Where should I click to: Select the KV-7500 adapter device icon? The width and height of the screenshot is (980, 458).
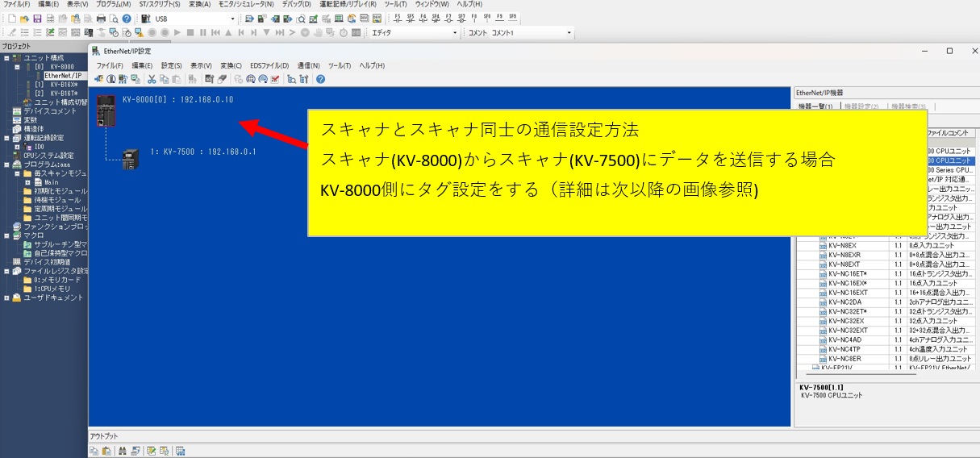click(130, 159)
